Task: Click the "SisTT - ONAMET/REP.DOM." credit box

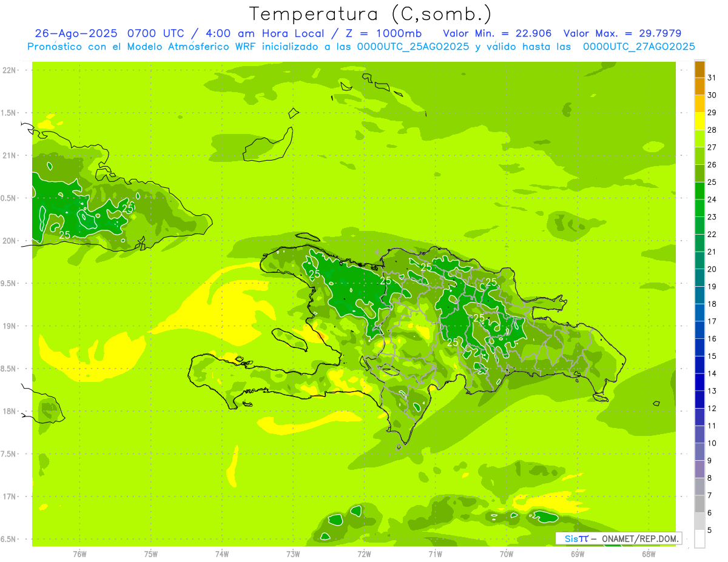Action: click(619, 538)
